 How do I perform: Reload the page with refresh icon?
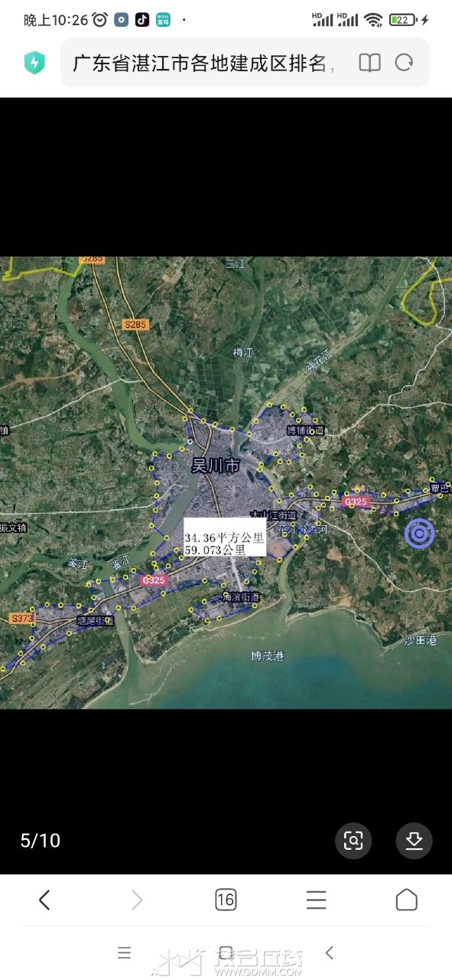click(x=404, y=63)
